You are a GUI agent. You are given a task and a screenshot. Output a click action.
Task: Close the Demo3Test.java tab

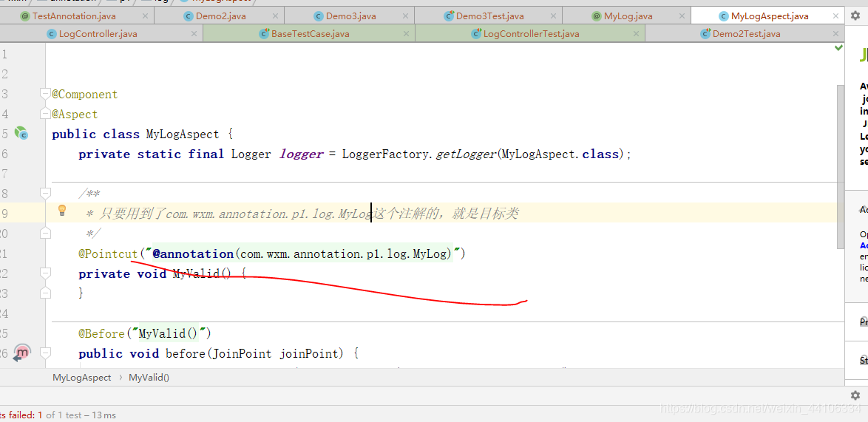point(552,16)
